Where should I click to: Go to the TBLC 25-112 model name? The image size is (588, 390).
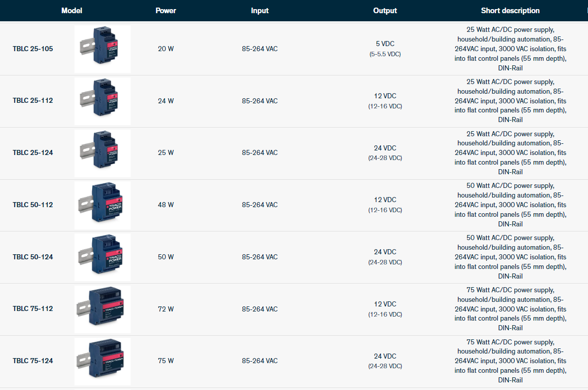tap(33, 101)
